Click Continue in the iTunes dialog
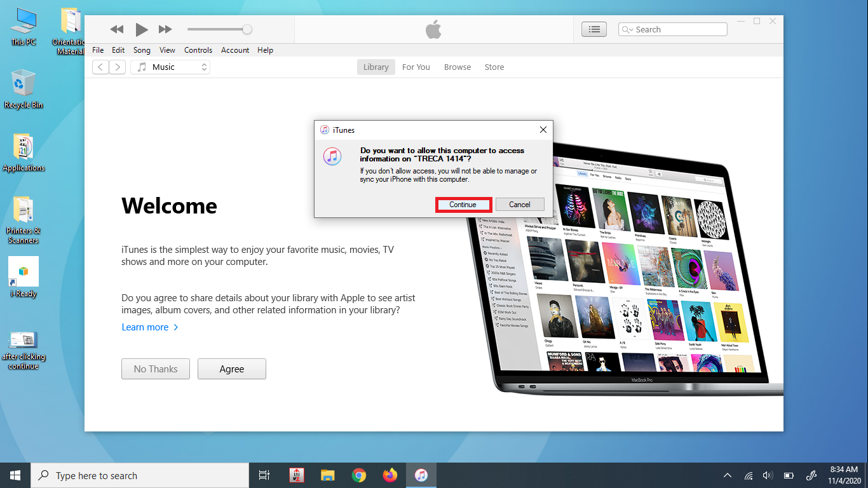 pyautogui.click(x=463, y=205)
